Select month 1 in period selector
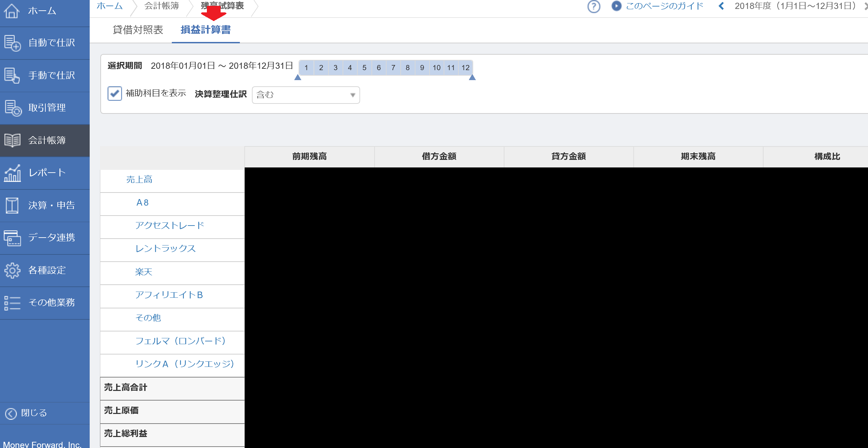The height and width of the screenshot is (448, 868). click(307, 68)
